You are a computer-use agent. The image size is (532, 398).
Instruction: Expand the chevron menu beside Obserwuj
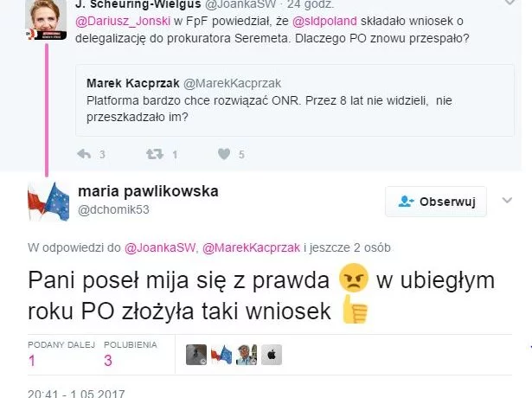[507, 200]
